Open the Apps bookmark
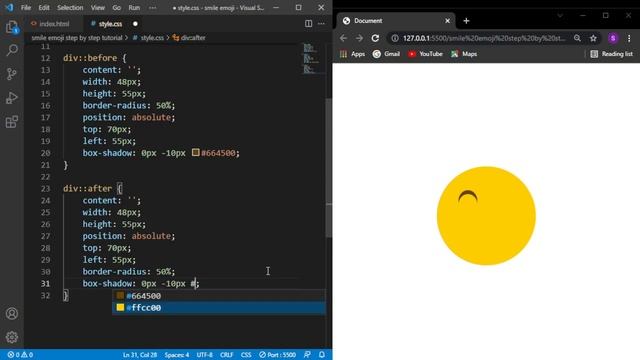The height and width of the screenshot is (360, 640). pyautogui.click(x=353, y=54)
